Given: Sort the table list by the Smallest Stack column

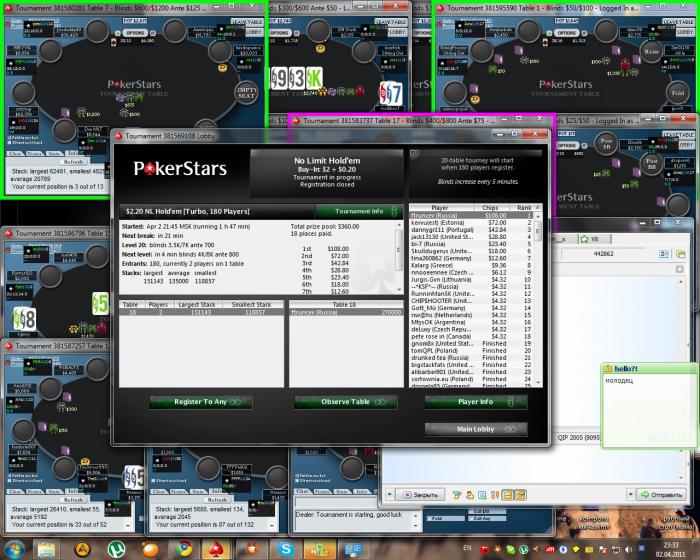Looking at the screenshot, I should [251, 305].
